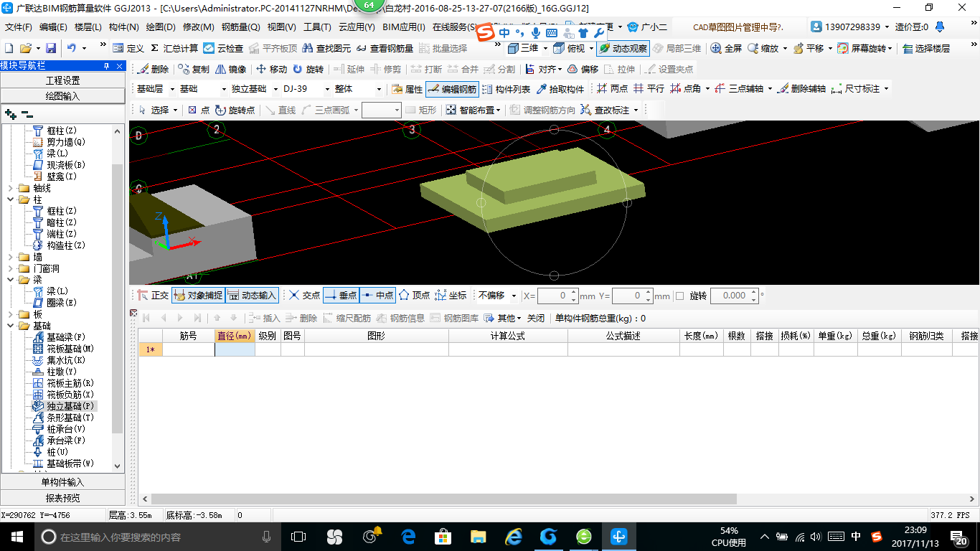Viewport: 980px width, 551px height.
Task: Click the 全屏 fullscreen zoom icon
Action: tap(726, 48)
